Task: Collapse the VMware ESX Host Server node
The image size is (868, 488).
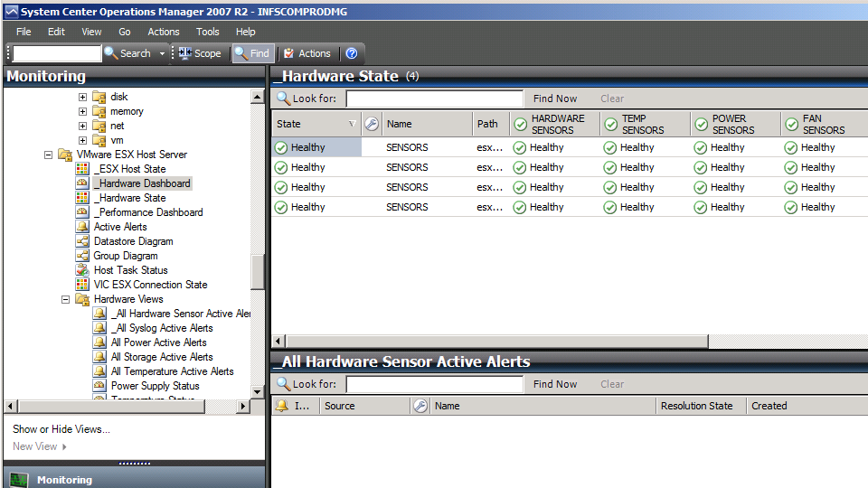Action: (48, 155)
